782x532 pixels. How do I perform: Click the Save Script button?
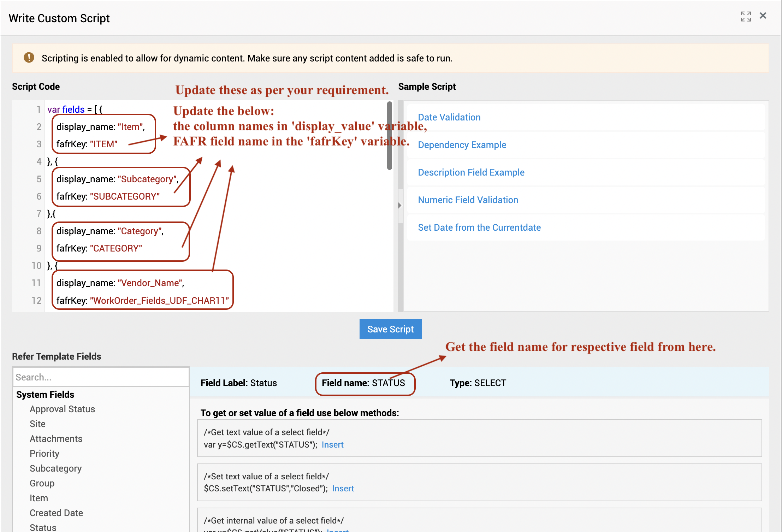coord(390,329)
